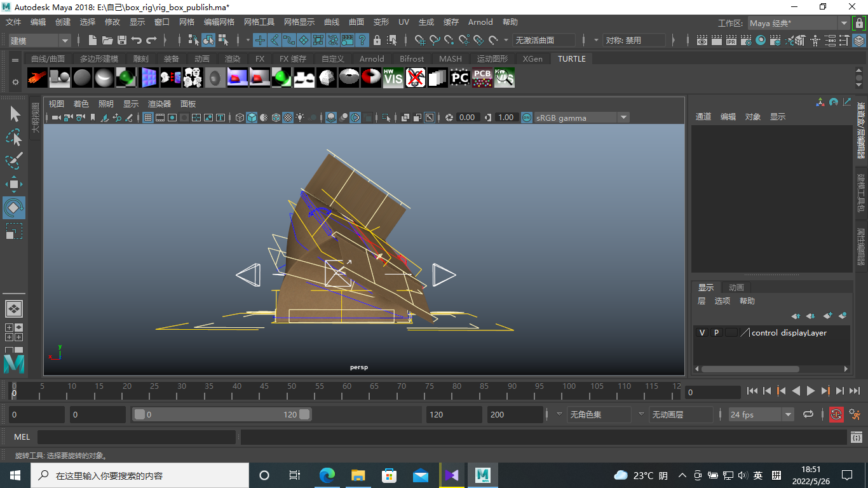Toggle visibility V of control displayLayer
This screenshot has height=488, width=868.
(x=702, y=332)
